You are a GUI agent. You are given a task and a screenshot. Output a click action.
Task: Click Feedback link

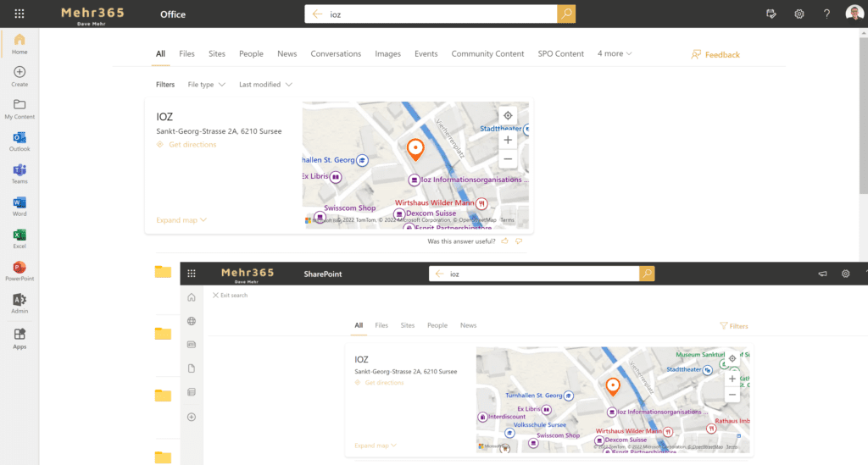[x=715, y=54]
